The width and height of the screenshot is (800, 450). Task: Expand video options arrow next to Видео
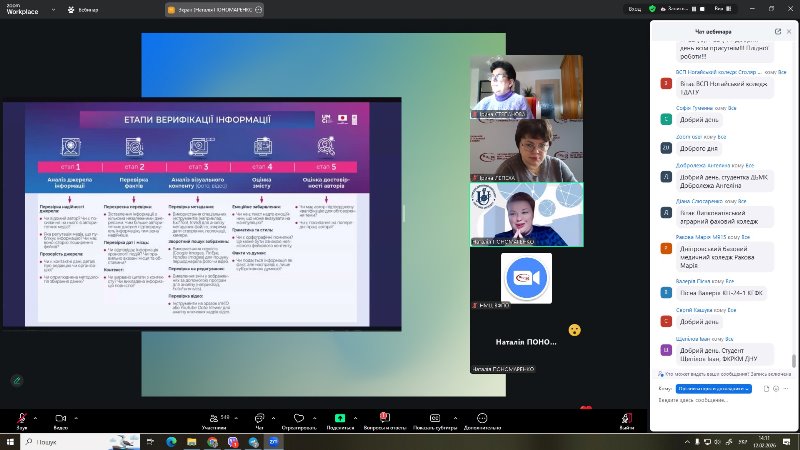(x=76, y=413)
